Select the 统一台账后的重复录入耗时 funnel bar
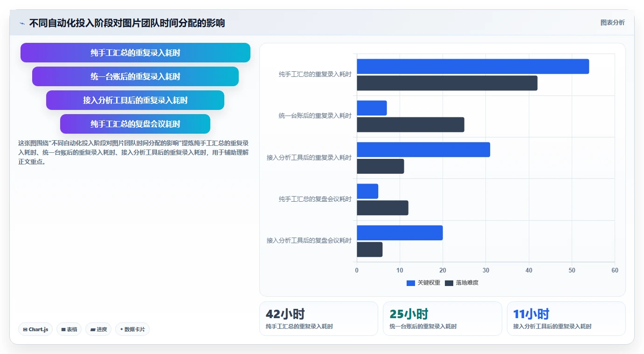 coord(135,76)
